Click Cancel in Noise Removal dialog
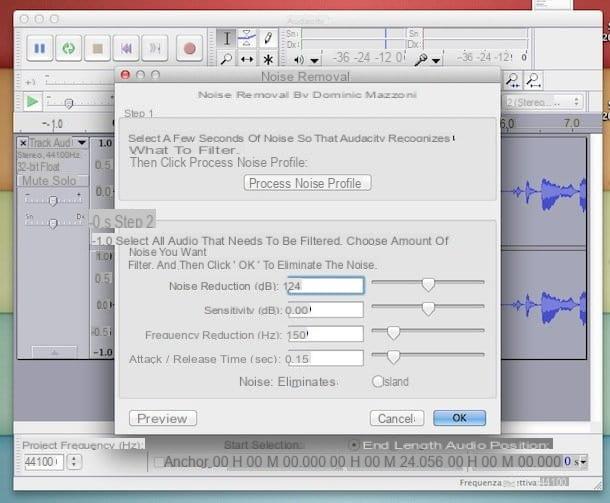 pos(397,418)
